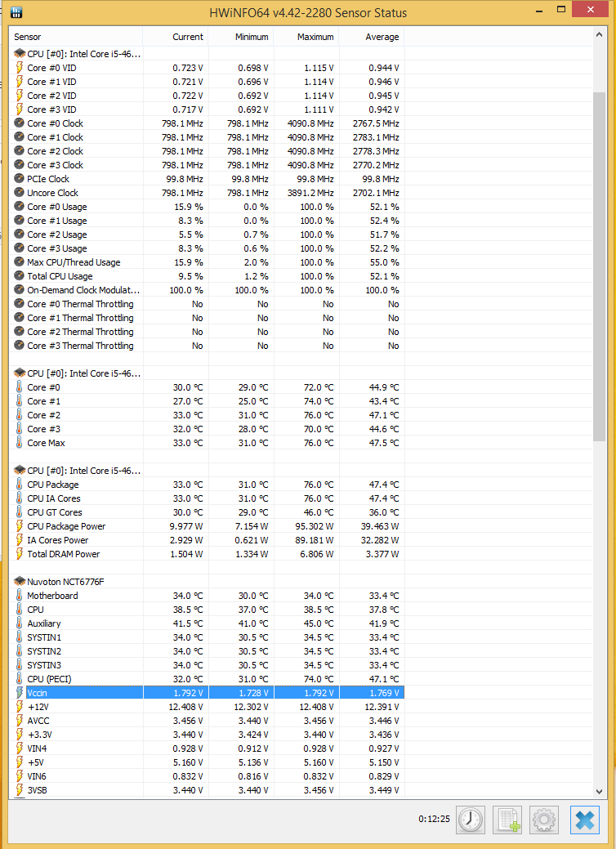Select the +5V voltage row

point(207,762)
